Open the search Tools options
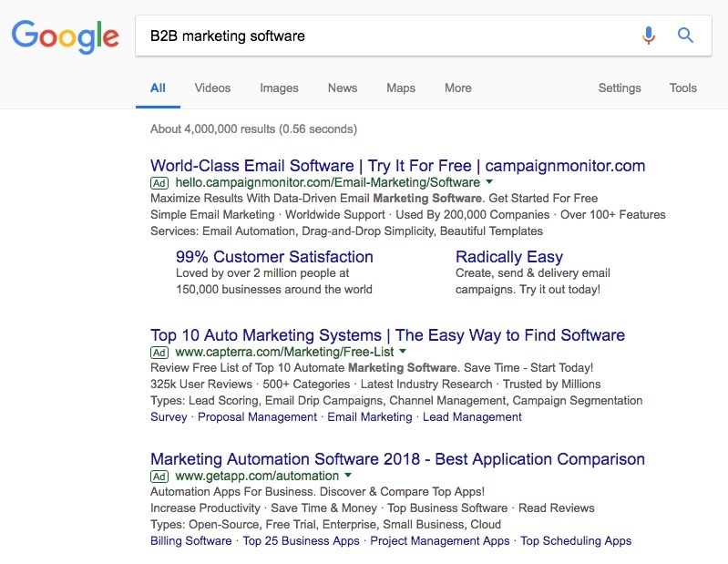 [x=683, y=88]
